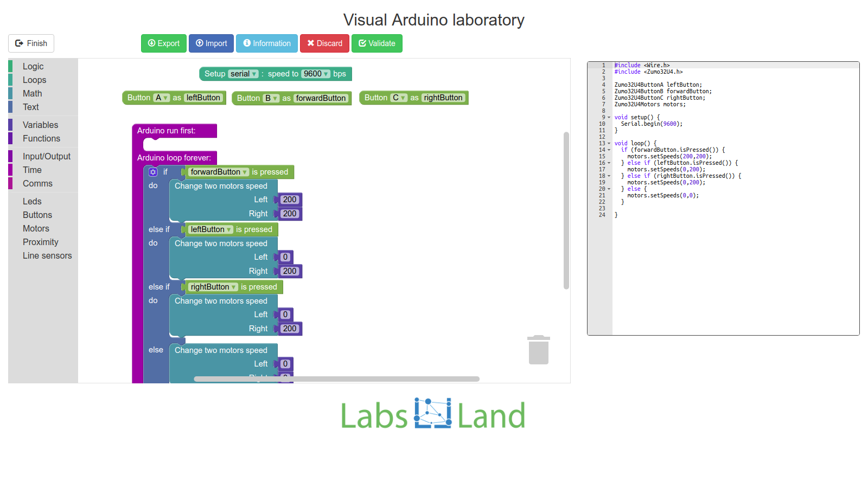Open Button C letter dropdown

(x=399, y=98)
